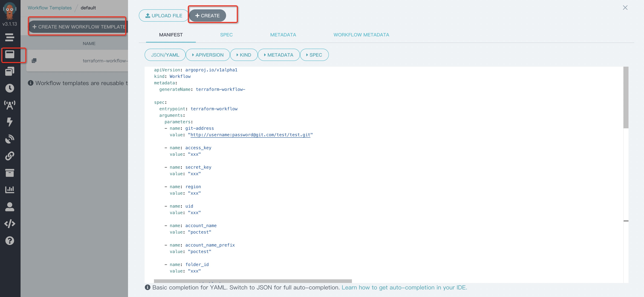Click the editor vertical scrollbar thumb
This screenshot has width=644, height=297.
click(x=626, y=97)
